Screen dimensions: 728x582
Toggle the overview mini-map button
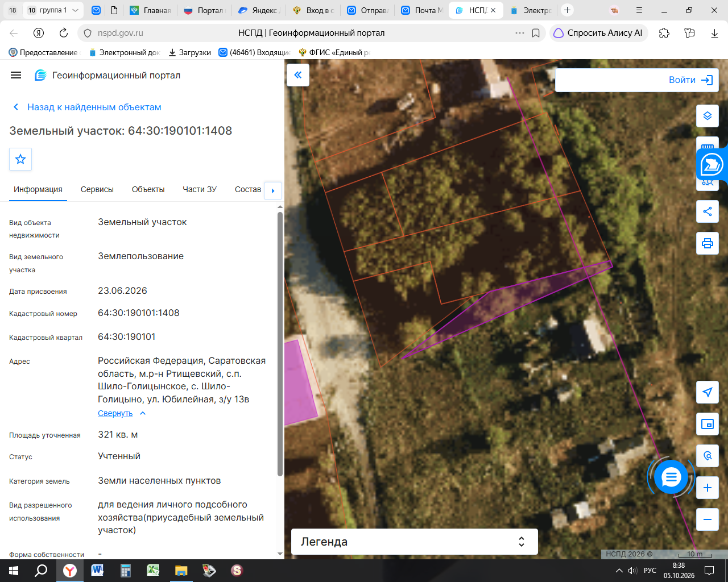coord(708,424)
